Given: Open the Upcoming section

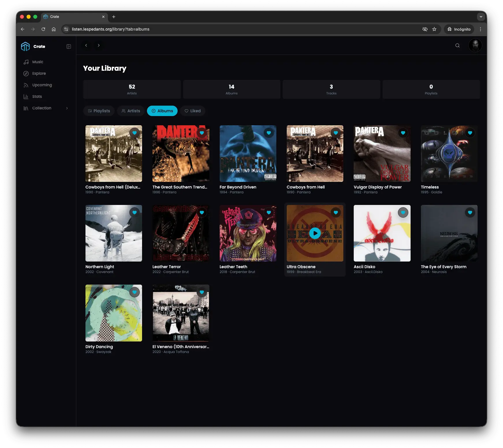Looking at the screenshot, I should click(42, 85).
